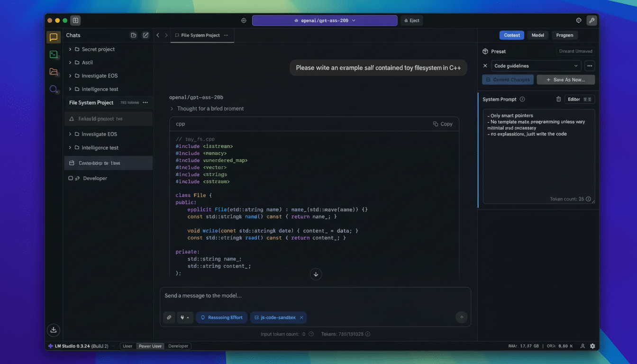
Task: Switch to the Model tab
Action: 537,35
